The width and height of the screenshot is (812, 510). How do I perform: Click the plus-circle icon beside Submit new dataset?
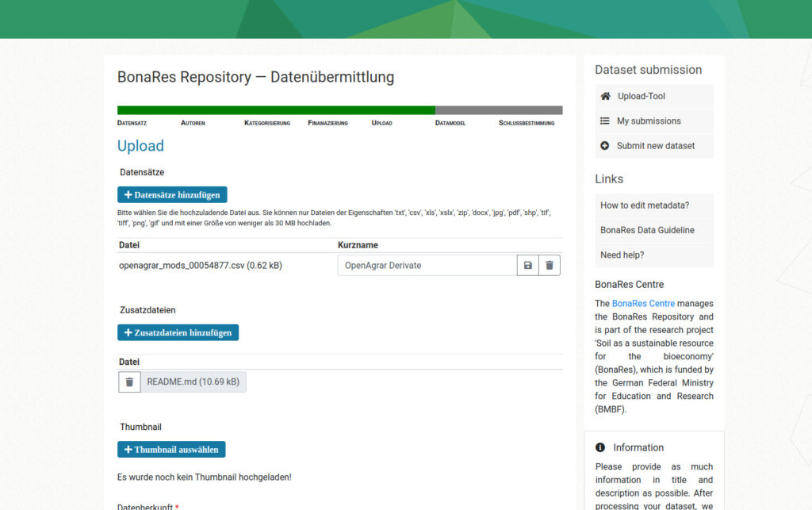604,146
